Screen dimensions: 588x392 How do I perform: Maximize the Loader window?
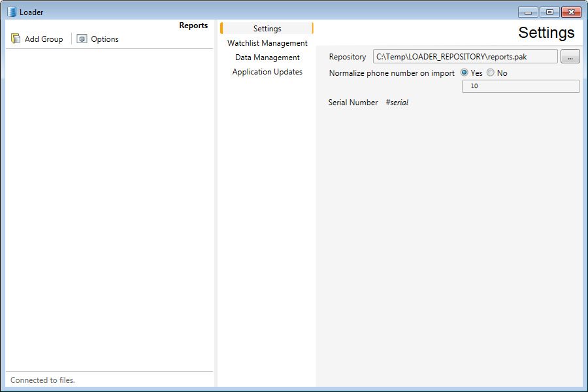549,12
